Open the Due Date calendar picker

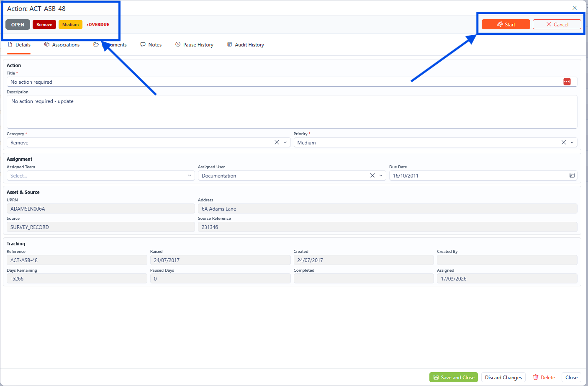(572, 175)
